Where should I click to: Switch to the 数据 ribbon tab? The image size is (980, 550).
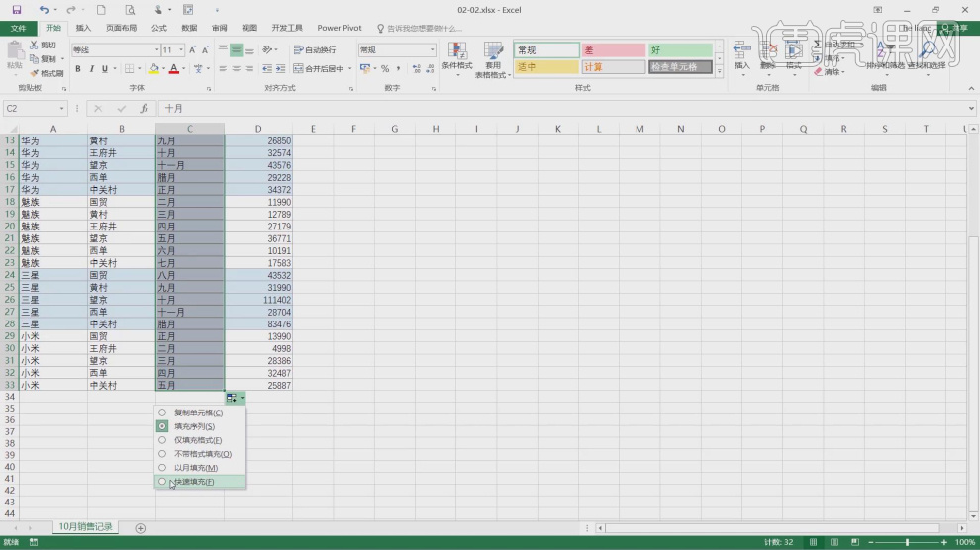click(189, 28)
